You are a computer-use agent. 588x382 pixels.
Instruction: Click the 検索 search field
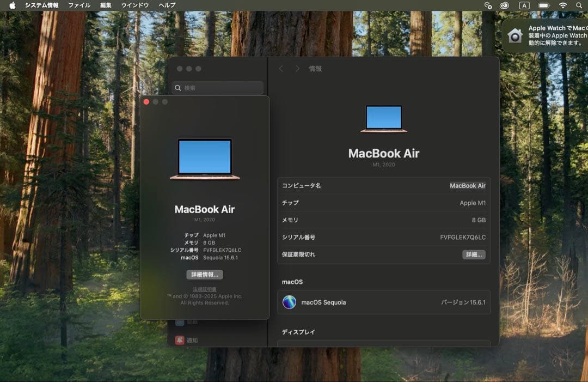(217, 88)
